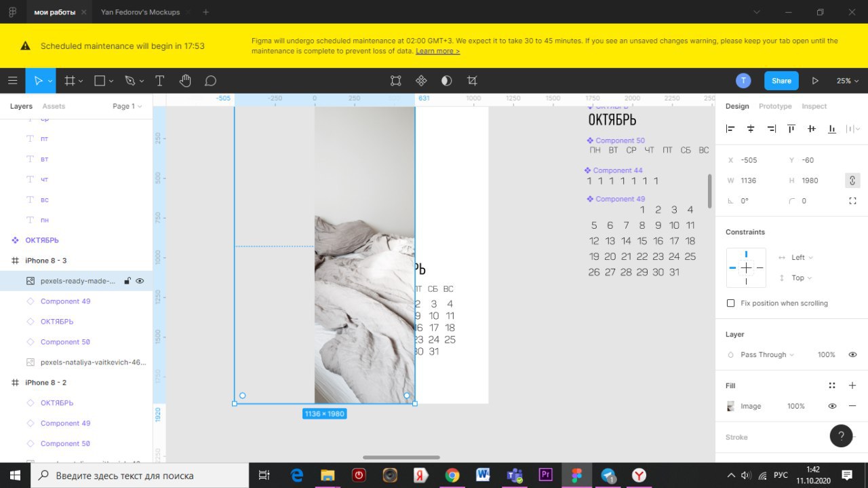Click the Image fill thumbnail swatch
The image size is (868, 488).
(x=730, y=406)
